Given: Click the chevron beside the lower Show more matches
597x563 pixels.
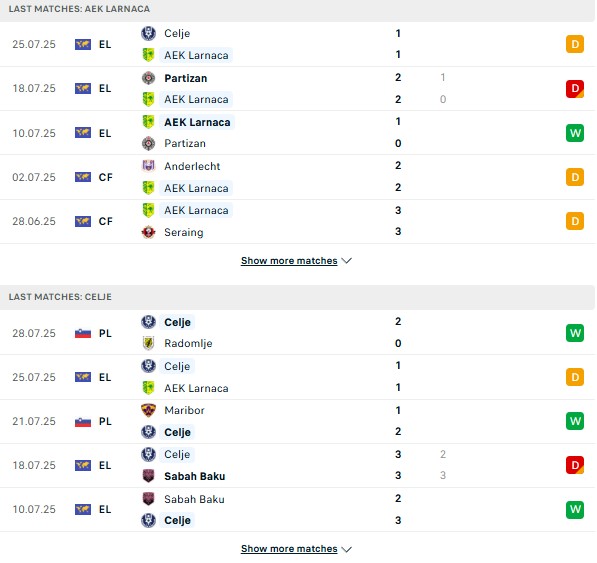Looking at the screenshot, I should (346, 549).
